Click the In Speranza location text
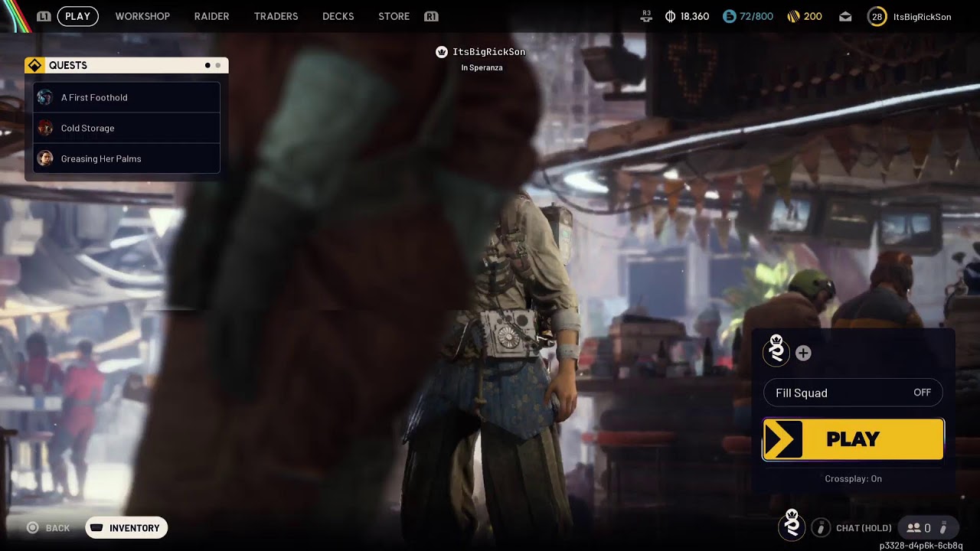Screen dimensions: 980x551 click(x=482, y=68)
